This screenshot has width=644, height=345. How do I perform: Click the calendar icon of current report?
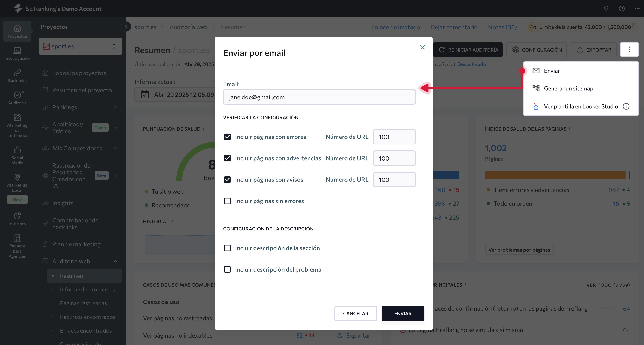coord(145,95)
